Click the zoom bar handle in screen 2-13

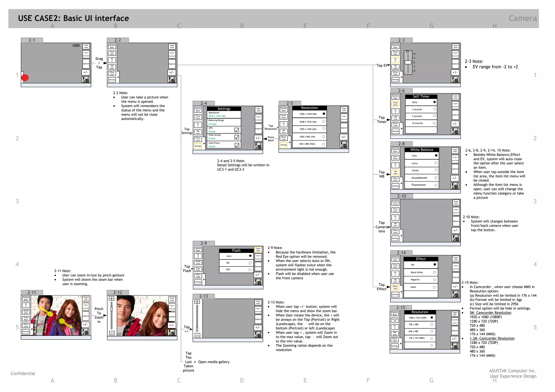197,329
